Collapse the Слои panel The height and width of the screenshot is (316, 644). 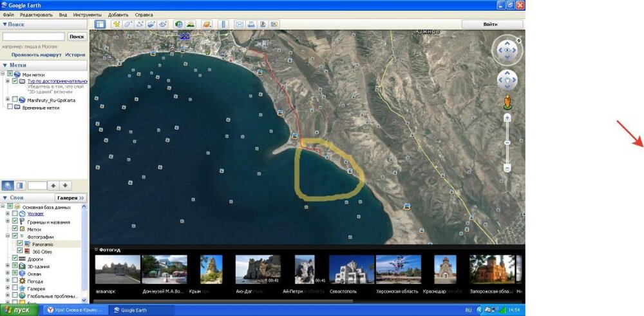pyautogui.click(x=5, y=198)
